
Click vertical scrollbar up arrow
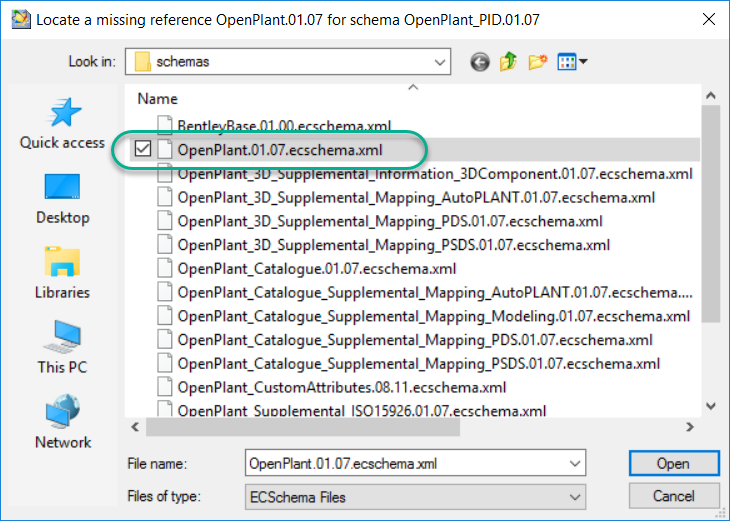[x=710, y=95]
